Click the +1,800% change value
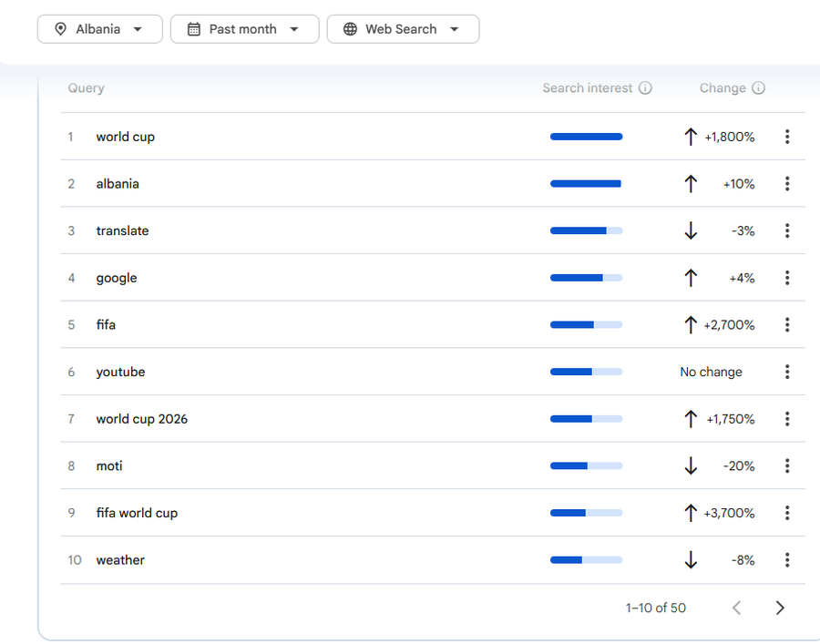 730,137
